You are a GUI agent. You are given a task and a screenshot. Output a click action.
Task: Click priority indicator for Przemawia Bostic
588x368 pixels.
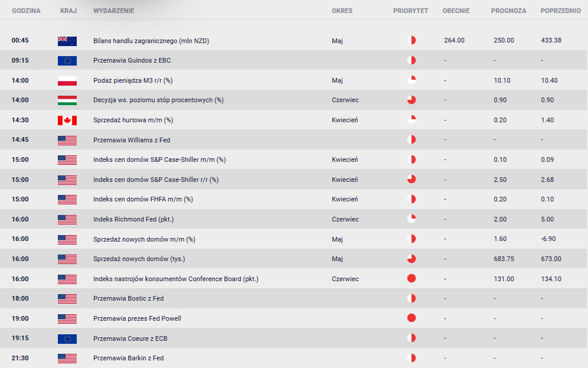(x=411, y=298)
